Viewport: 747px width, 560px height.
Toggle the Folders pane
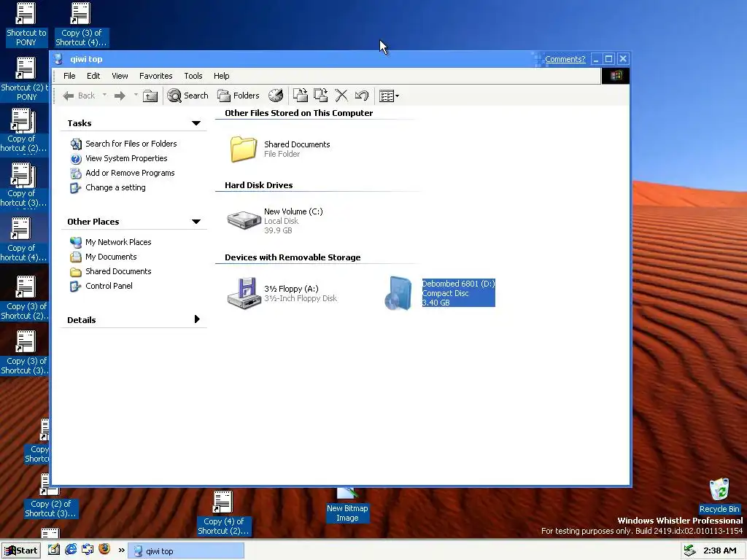pos(239,96)
